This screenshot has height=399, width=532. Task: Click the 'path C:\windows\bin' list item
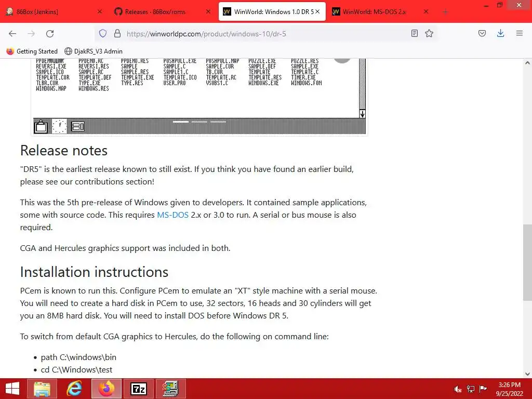(78, 357)
